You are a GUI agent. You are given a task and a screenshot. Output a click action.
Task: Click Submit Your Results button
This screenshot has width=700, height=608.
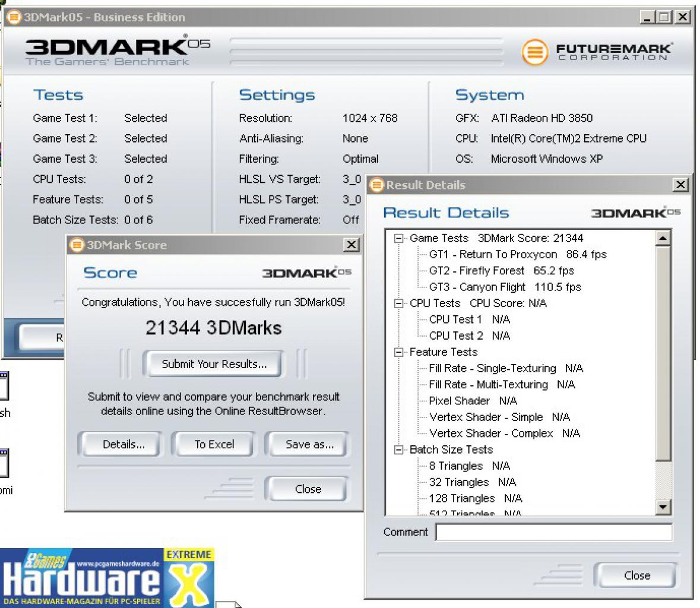coord(214,364)
